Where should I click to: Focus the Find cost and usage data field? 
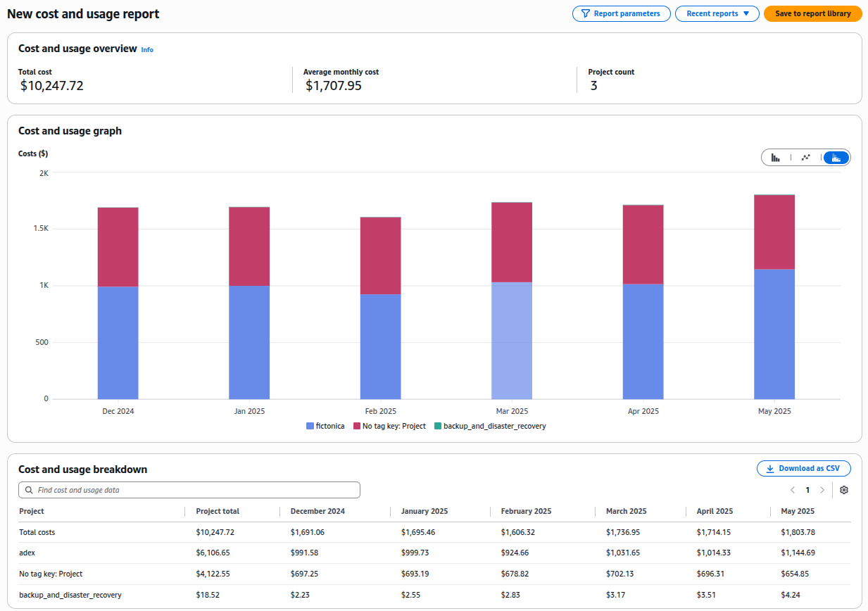click(194, 490)
